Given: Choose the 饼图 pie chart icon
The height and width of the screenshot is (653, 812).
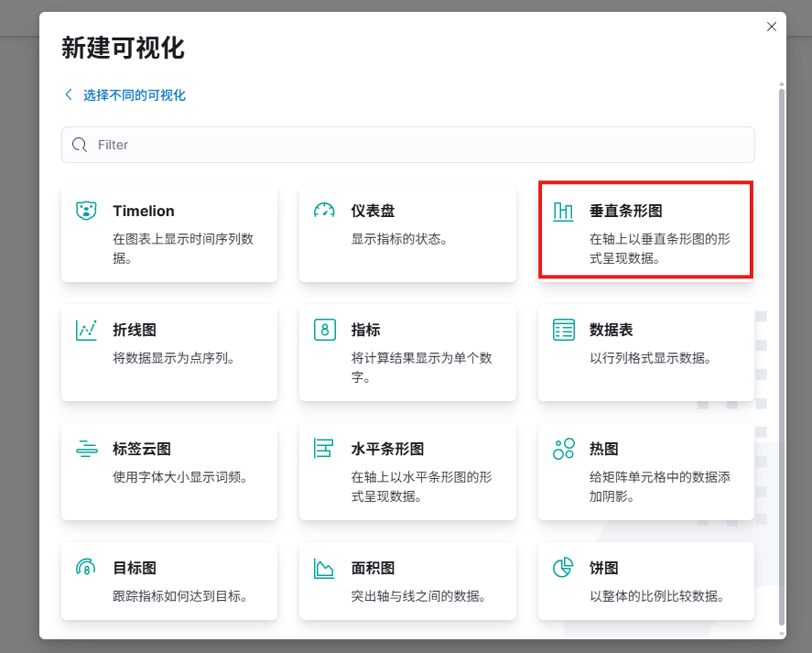Looking at the screenshot, I should pos(563,568).
